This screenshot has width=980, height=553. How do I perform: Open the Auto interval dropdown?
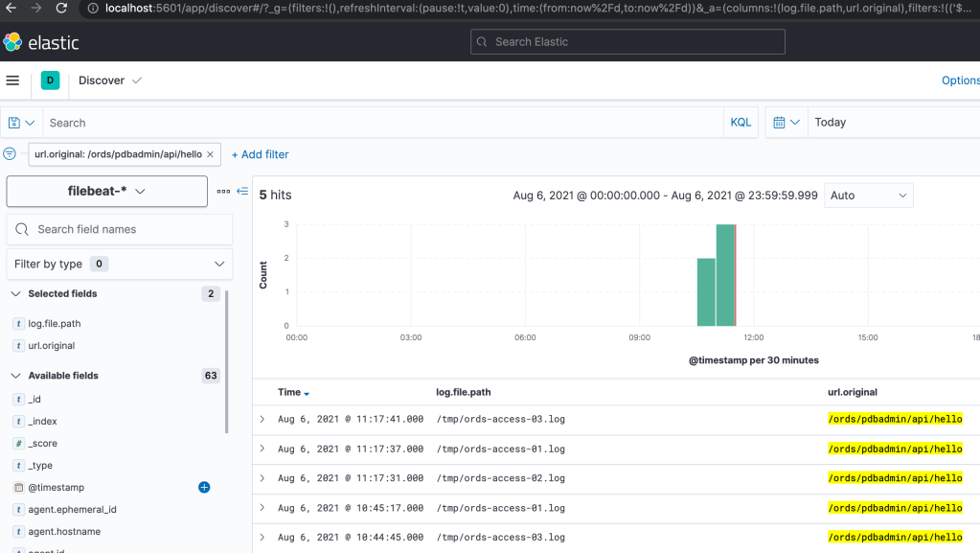[868, 196]
